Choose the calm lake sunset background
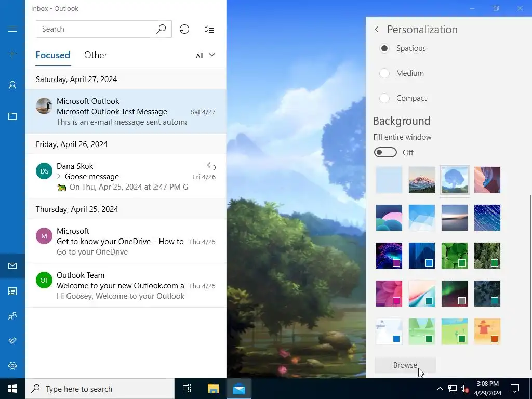 point(455,218)
